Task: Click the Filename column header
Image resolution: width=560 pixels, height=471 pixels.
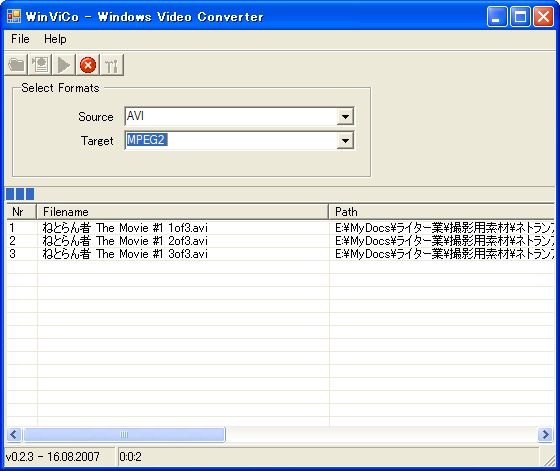Action: click(x=182, y=212)
